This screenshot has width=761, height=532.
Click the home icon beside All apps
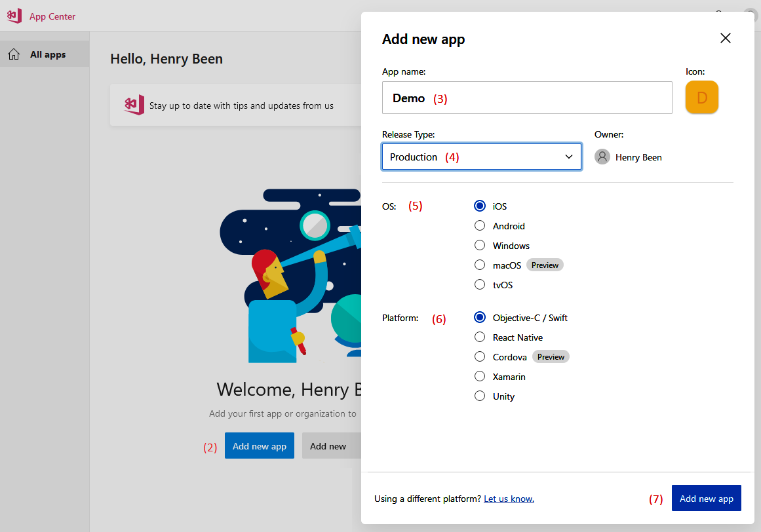[14, 54]
